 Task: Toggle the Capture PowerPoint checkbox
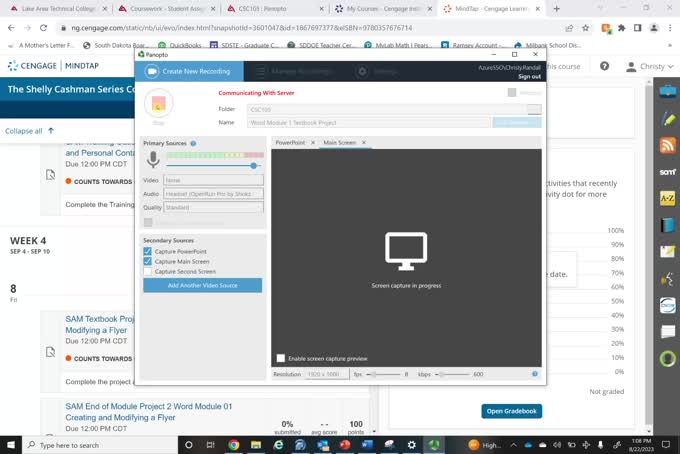pos(147,251)
